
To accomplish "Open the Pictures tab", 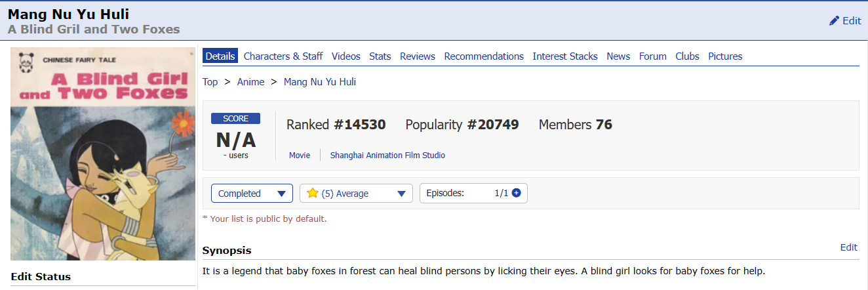I will [725, 56].
